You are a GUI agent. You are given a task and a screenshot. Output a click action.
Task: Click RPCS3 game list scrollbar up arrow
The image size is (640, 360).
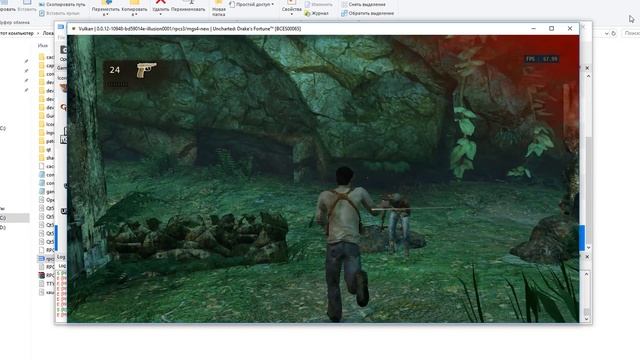[588, 76]
